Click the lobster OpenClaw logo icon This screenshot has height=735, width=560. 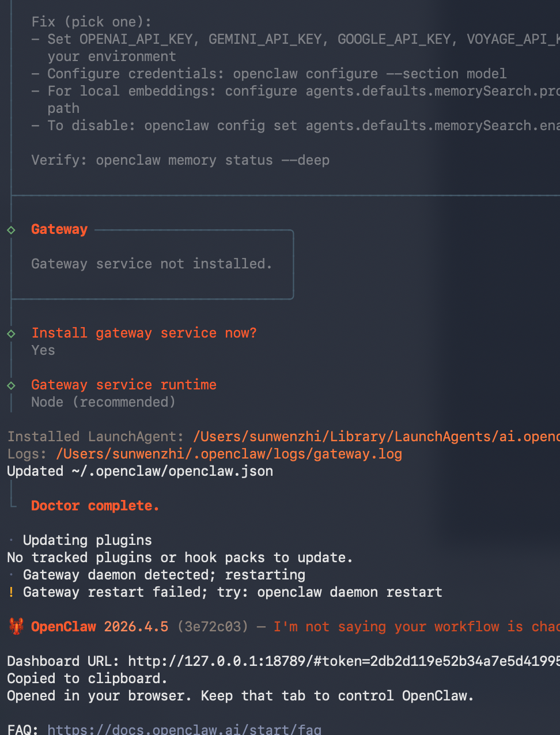click(x=16, y=626)
